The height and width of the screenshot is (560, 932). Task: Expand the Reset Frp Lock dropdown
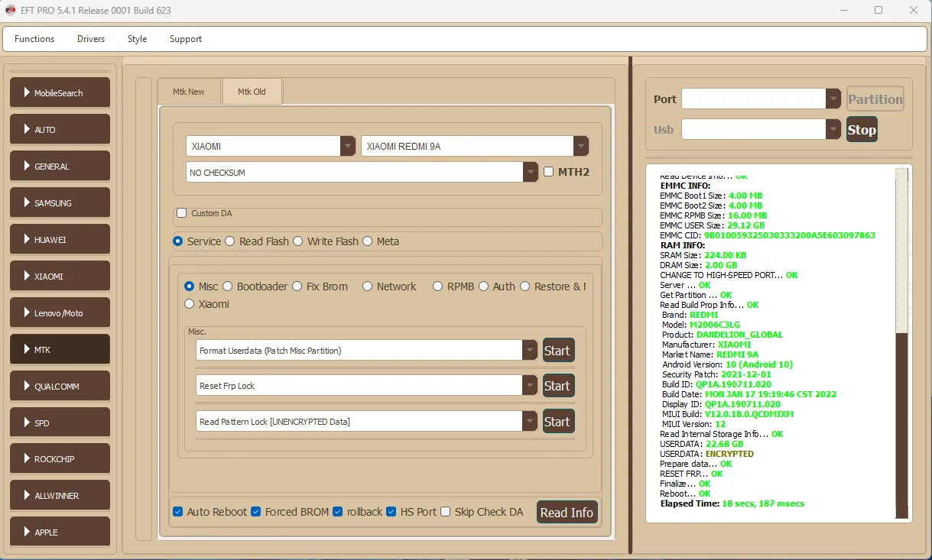[x=529, y=386]
